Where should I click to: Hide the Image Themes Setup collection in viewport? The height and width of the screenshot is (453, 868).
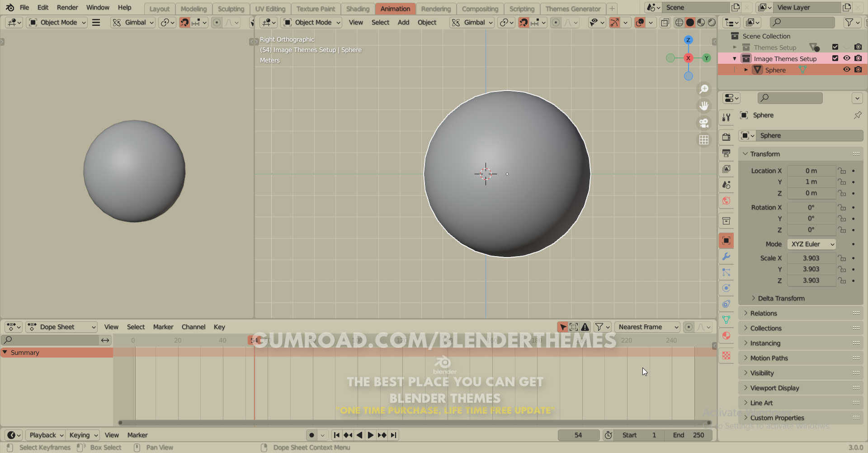point(847,58)
